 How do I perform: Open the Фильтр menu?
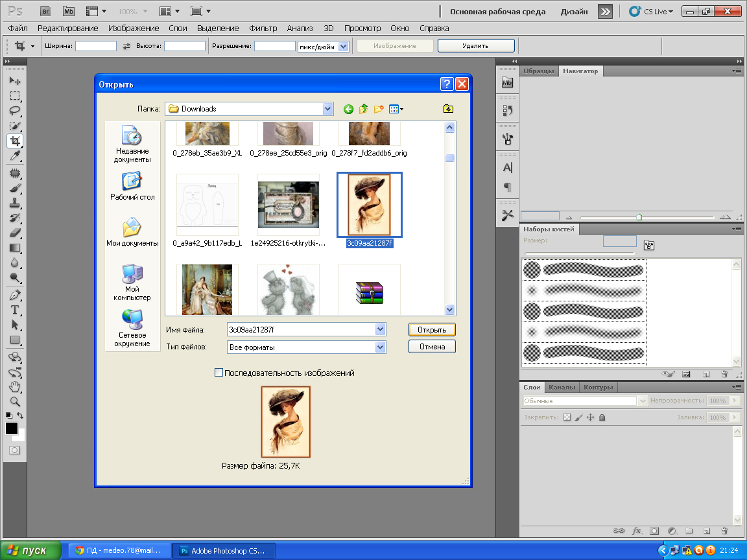click(263, 29)
